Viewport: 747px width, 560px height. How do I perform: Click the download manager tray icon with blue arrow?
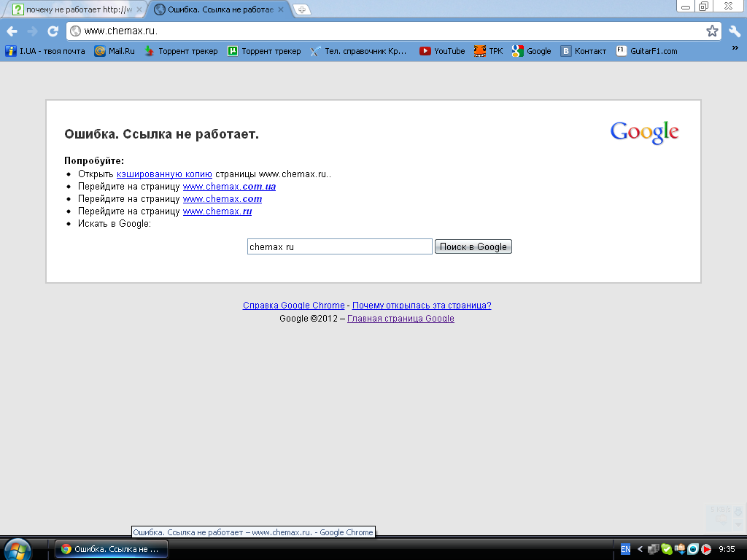pos(680,549)
